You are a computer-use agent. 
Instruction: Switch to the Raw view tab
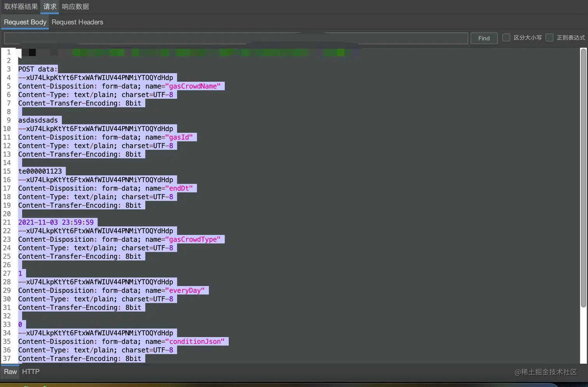point(10,371)
